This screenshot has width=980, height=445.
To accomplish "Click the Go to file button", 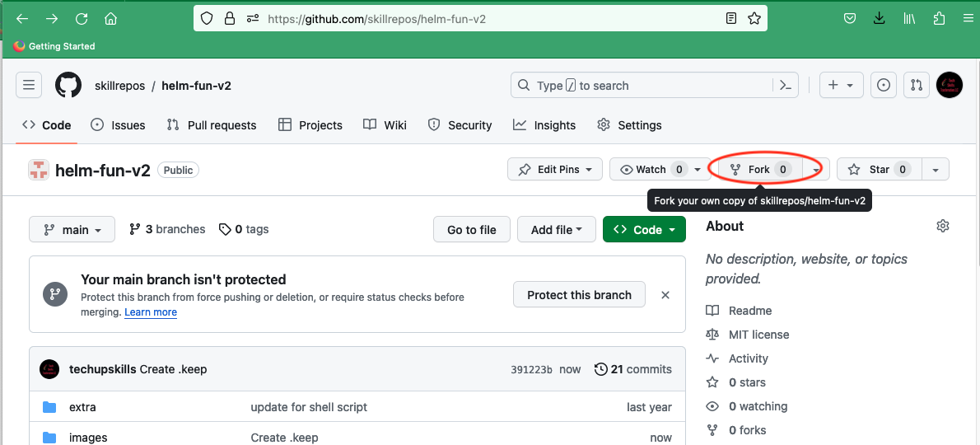I will coord(472,229).
